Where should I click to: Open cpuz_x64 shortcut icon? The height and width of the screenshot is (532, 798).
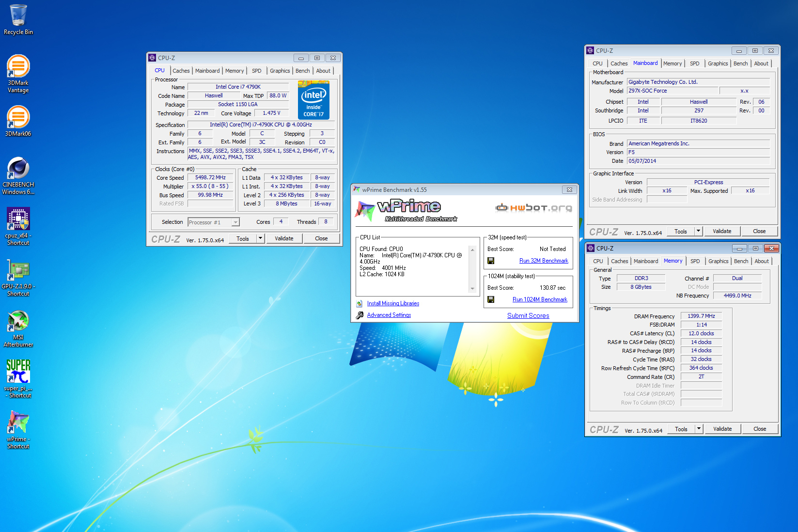[18, 226]
